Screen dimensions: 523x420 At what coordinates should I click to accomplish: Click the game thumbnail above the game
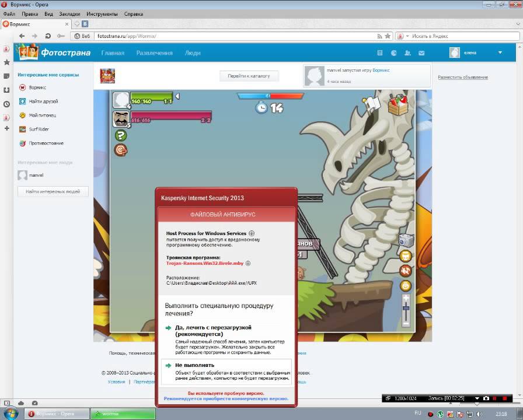tap(107, 76)
